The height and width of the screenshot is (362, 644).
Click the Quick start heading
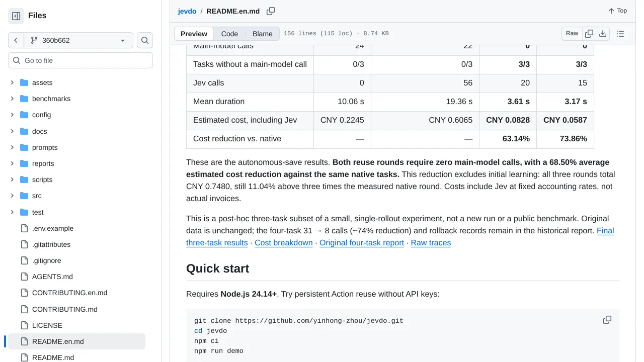[217, 268]
